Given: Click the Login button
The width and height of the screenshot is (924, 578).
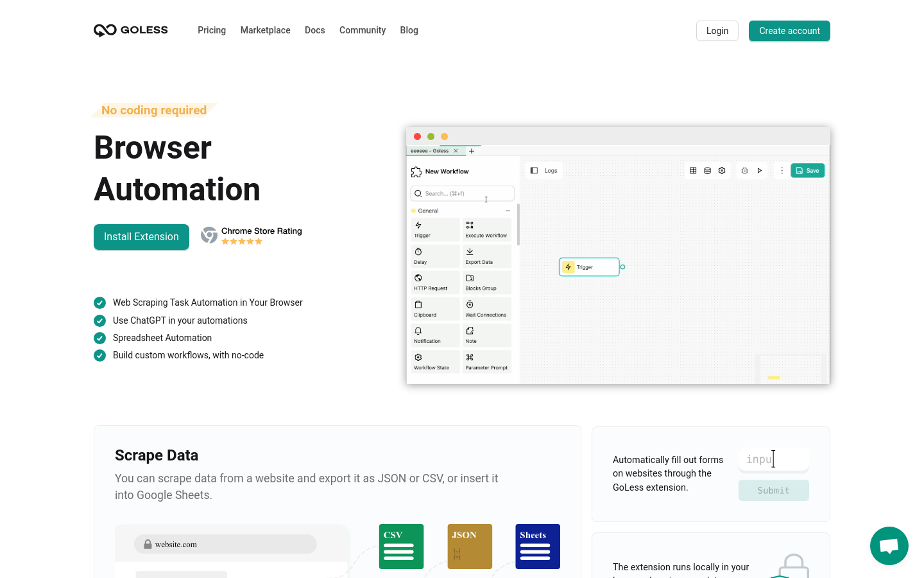Looking at the screenshot, I should tap(717, 31).
